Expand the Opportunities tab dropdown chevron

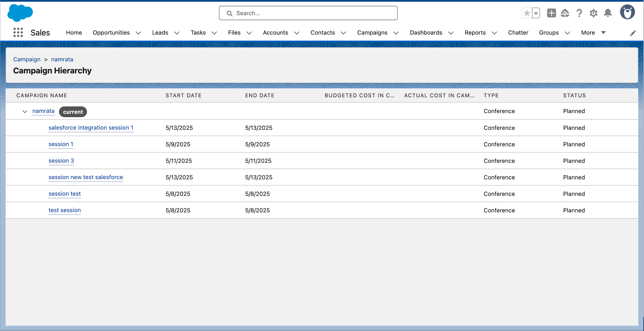pyautogui.click(x=138, y=33)
